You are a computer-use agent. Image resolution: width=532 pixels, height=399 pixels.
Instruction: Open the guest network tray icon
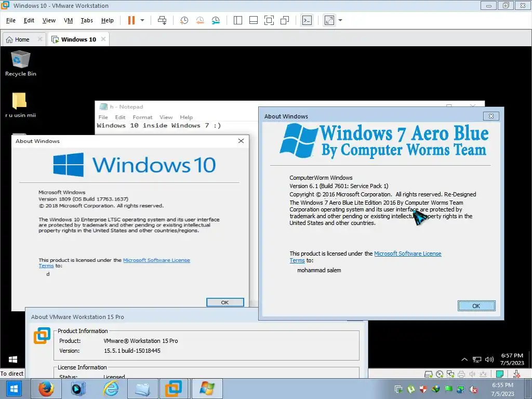[x=477, y=360]
